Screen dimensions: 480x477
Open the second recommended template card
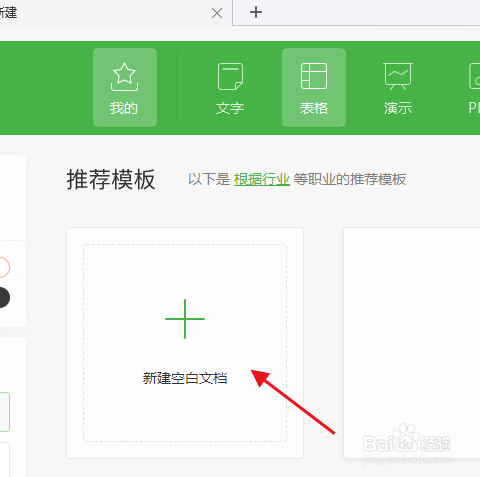[412, 343]
